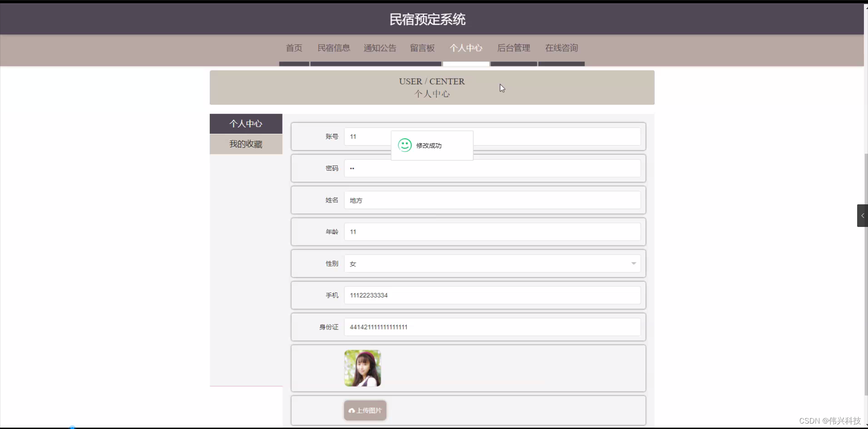Start an 在线咨询 online consultation

561,48
